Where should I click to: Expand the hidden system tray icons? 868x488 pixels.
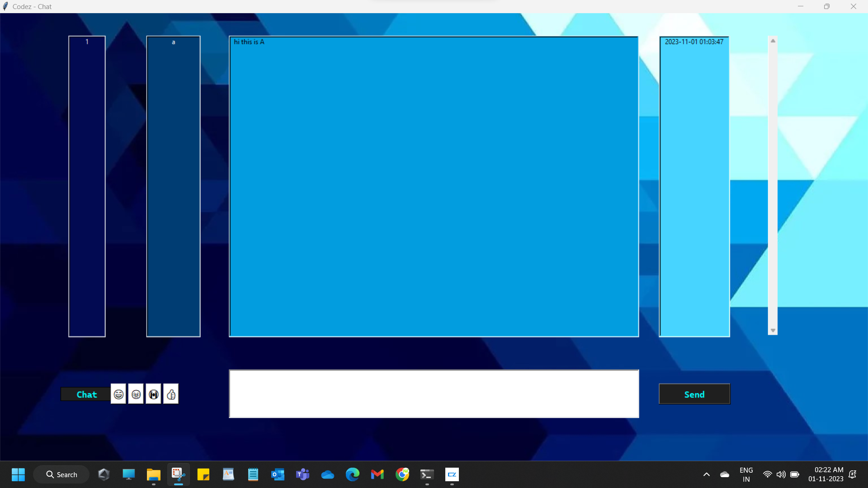(706, 474)
